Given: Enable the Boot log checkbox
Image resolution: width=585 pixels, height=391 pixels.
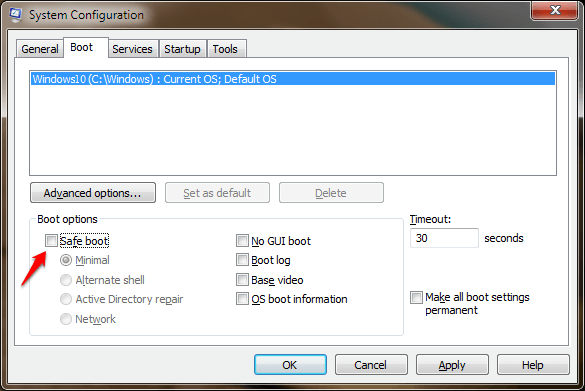Looking at the screenshot, I should pos(242,260).
